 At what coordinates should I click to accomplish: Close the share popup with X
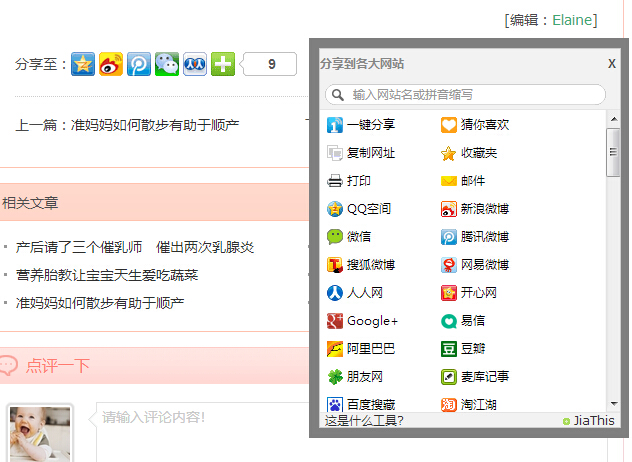click(x=611, y=64)
